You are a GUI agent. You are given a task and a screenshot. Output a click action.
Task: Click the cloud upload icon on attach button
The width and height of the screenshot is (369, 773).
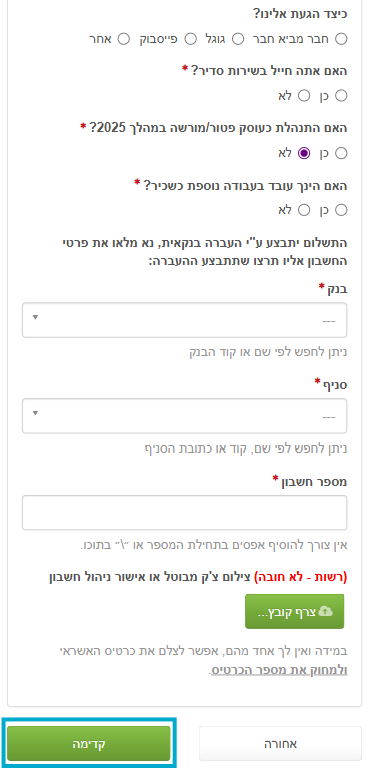click(x=326, y=611)
